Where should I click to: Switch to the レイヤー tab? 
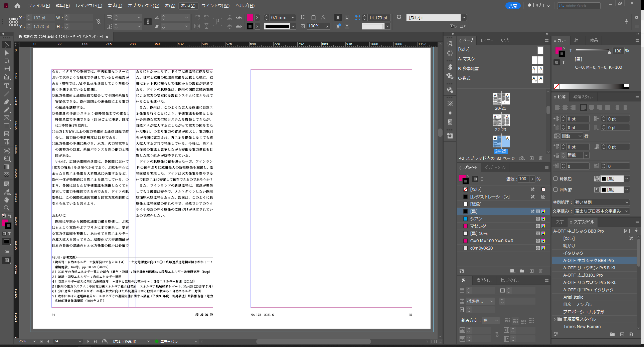(487, 40)
